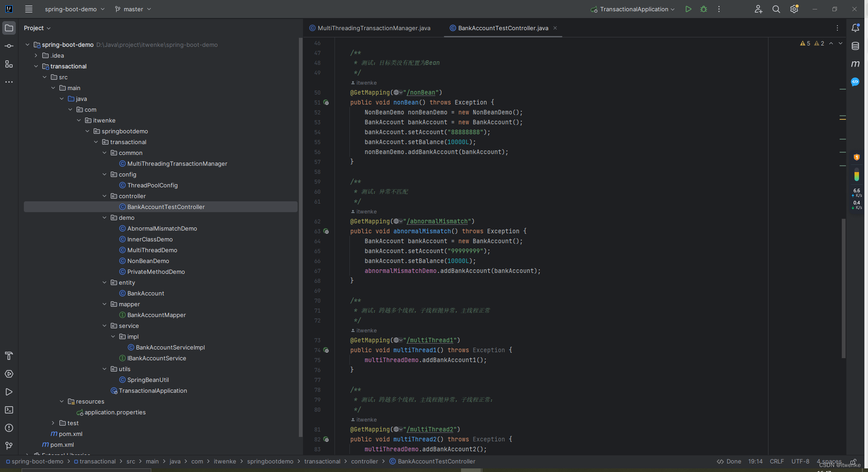The width and height of the screenshot is (868, 472).
Task: Open the Maven tool window
Action: tap(855, 64)
